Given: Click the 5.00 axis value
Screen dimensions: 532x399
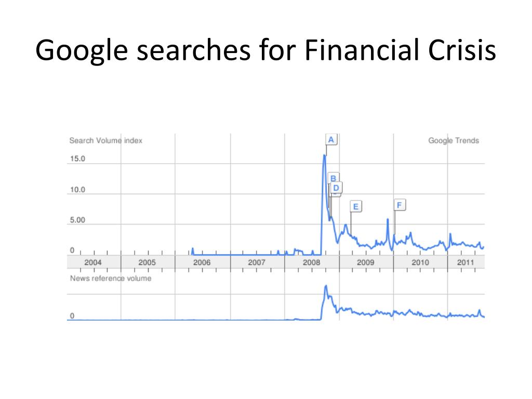Looking at the screenshot, I should coord(78,220).
